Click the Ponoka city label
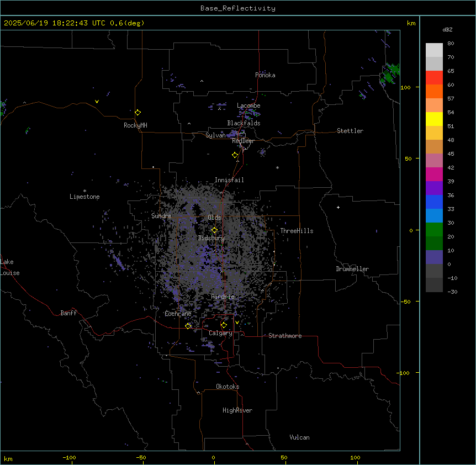This screenshot has height=465, width=476. pos(265,75)
